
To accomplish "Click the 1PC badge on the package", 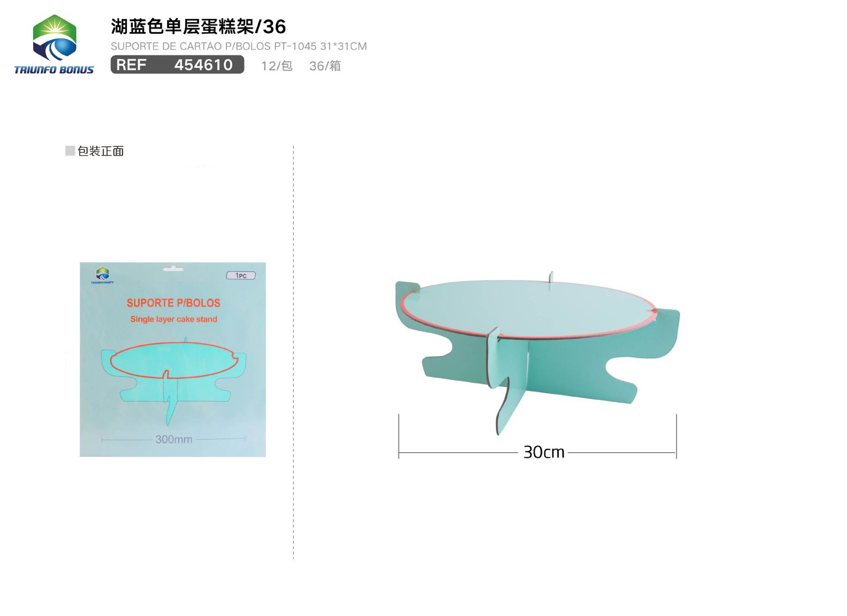I will (x=241, y=276).
